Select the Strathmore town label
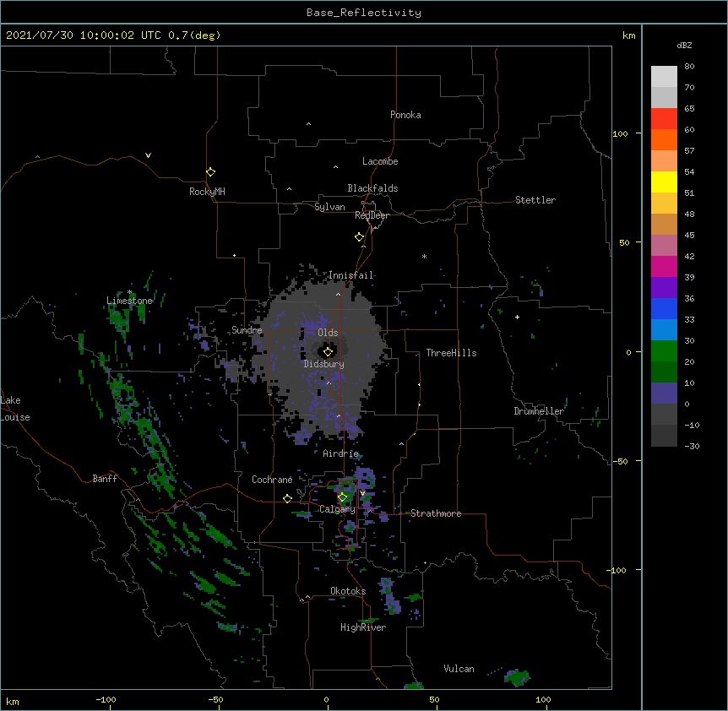 coord(436,513)
